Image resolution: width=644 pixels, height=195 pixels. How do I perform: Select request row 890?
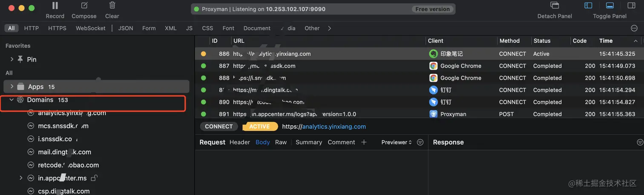pyautogui.click(x=419, y=102)
